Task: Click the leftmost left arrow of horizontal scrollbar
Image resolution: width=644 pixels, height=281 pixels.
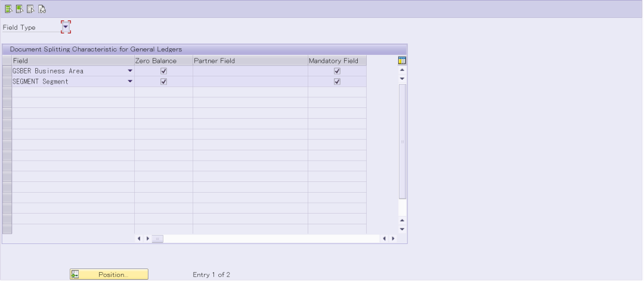Action: coord(139,238)
